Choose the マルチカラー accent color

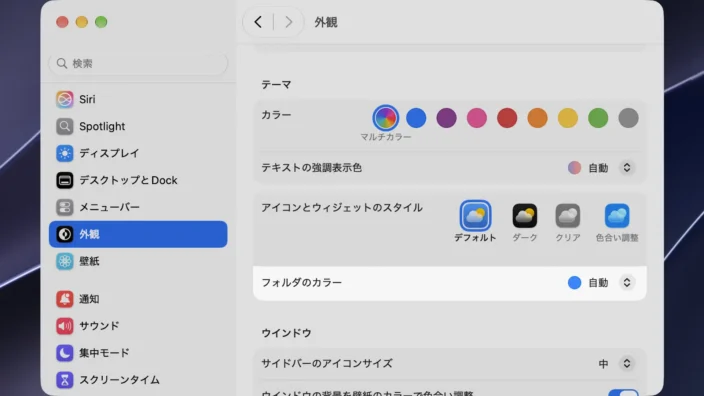tap(386, 118)
